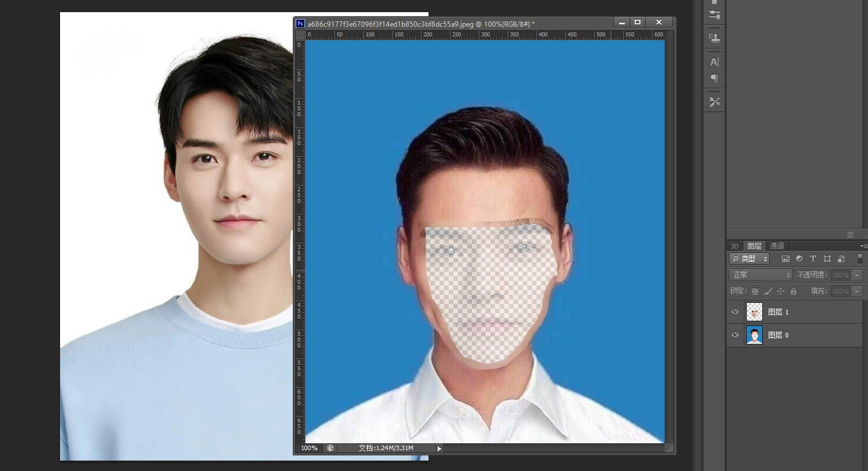The image size is (868, 471).
Task: Open the Tool Presets panel icon
Action: (714, 102)
